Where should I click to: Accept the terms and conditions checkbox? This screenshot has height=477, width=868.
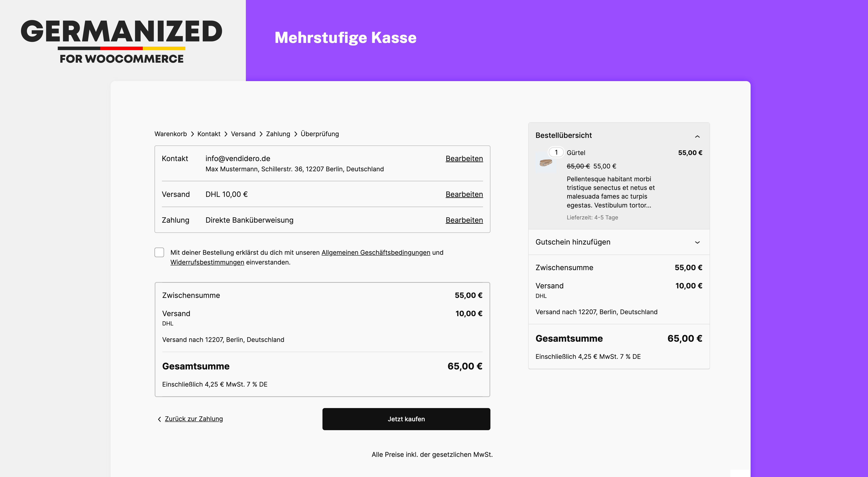click(159, 252)
